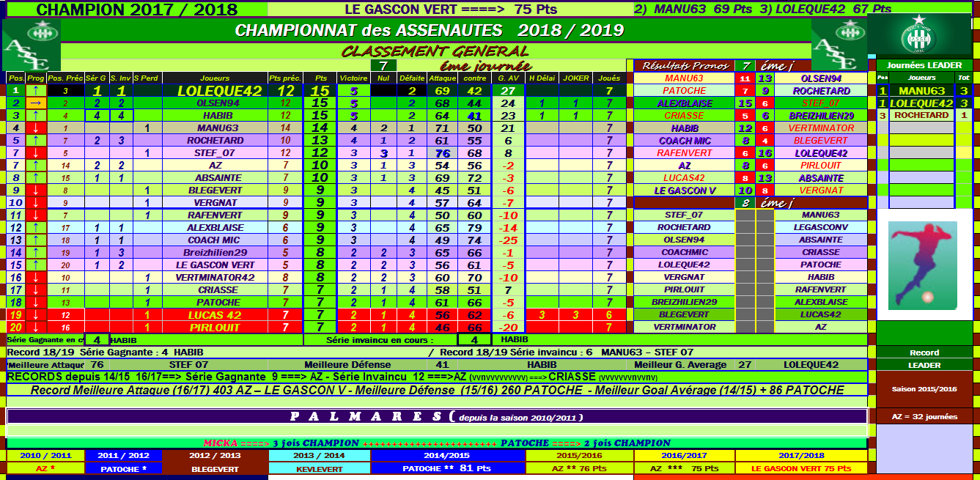
Task: Select the JOKER column header
Action: pos(575,78)
